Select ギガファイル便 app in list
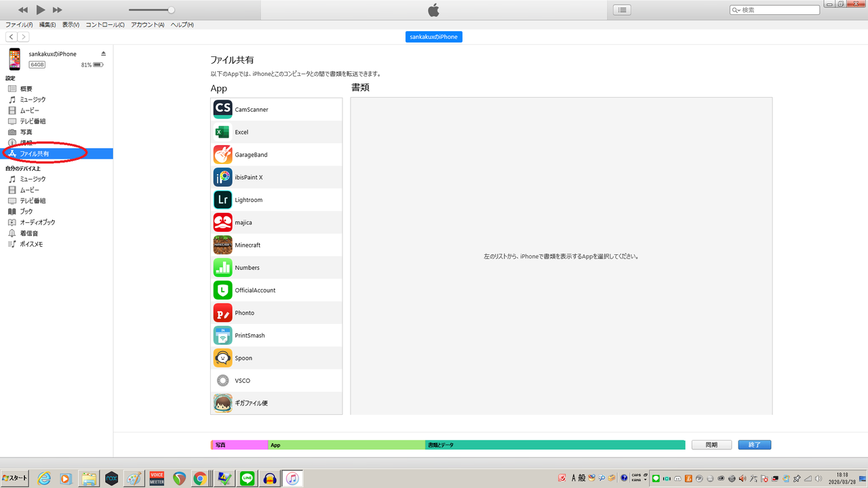The image size is (868, 488). point(277,403)
